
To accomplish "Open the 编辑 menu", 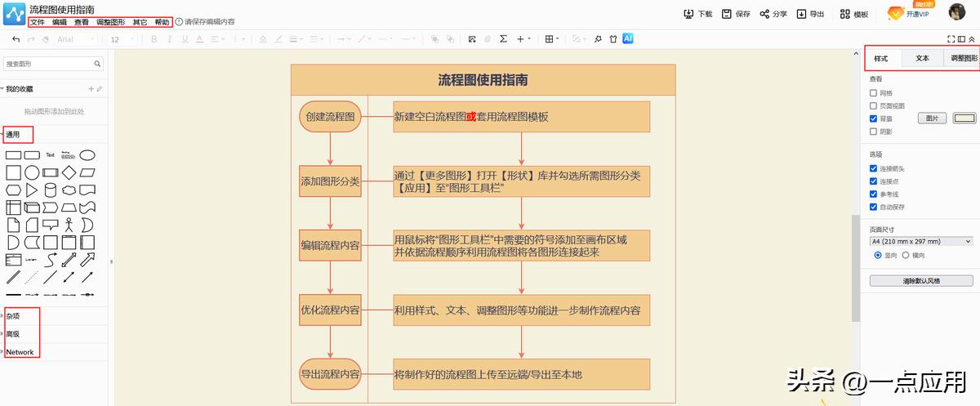I will pos(60,22).
